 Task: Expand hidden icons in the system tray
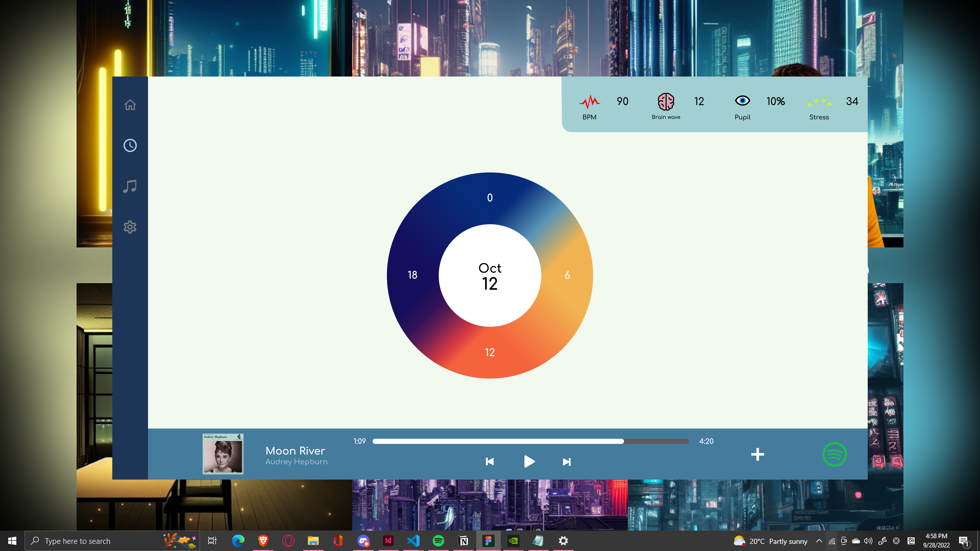tap(819, 541)
